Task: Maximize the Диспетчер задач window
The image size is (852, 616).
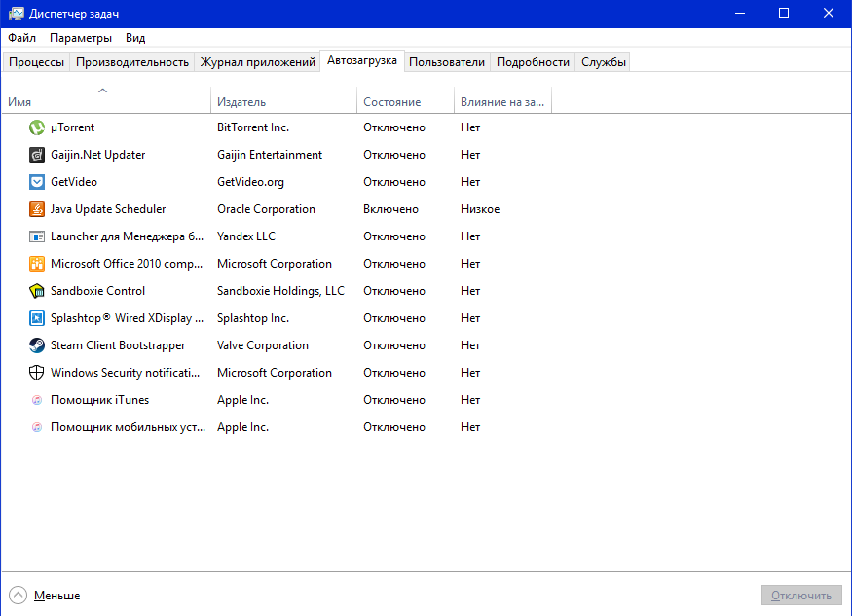Action: coord(784,13)
